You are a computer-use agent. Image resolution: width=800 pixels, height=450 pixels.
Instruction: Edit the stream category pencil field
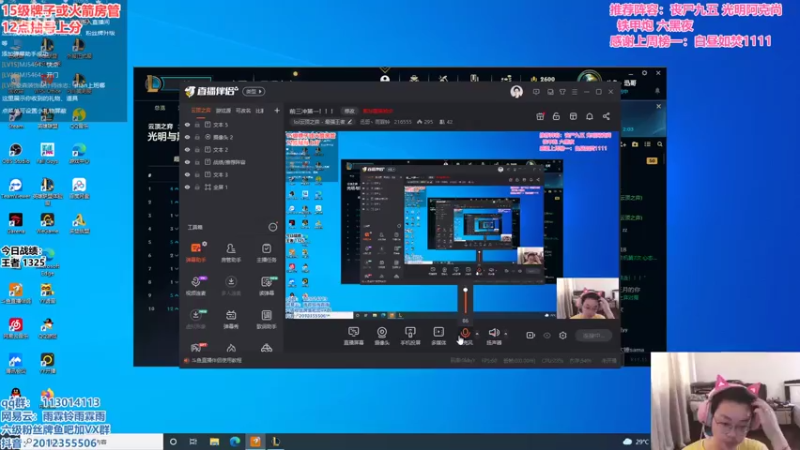pos(322,122)
